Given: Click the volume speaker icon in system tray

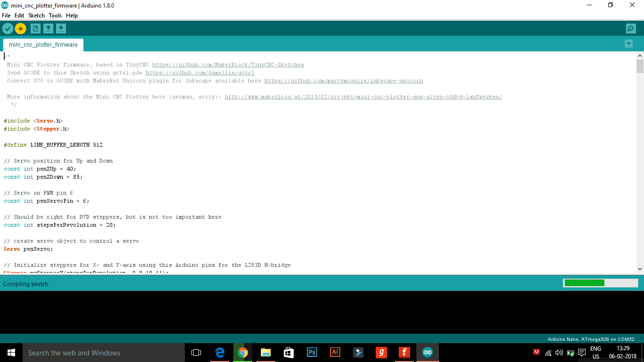Looking at the screenshot, I should pos(559,352).
